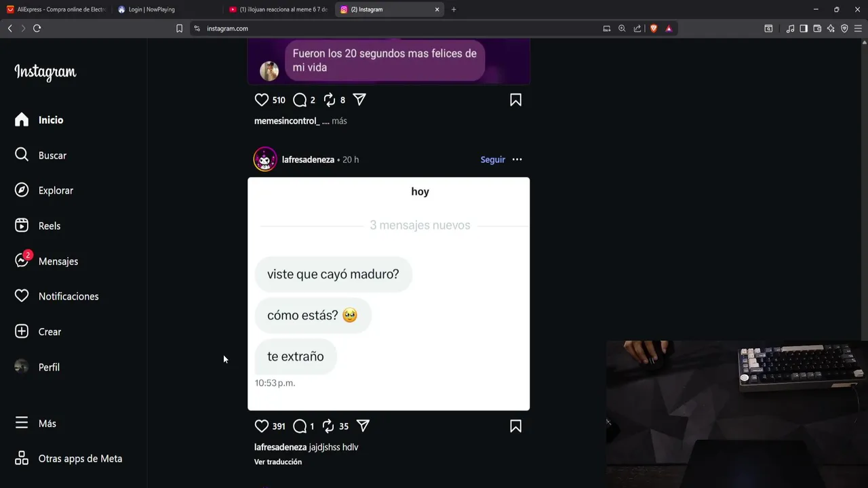Viewport: 868px width, 488px height.
Task: Follow lafresadeneza using Seguir
Action: click(493, 159)
